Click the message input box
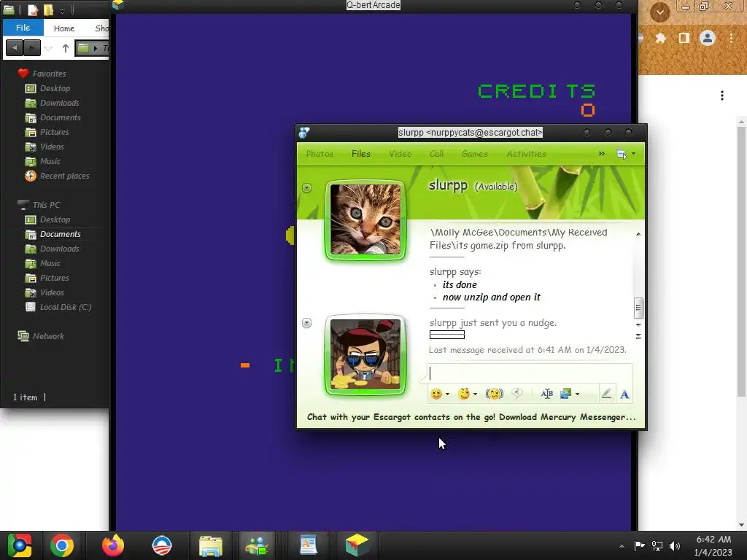Image resolution: width=747 pixels, height=560 pixels. 530,374
